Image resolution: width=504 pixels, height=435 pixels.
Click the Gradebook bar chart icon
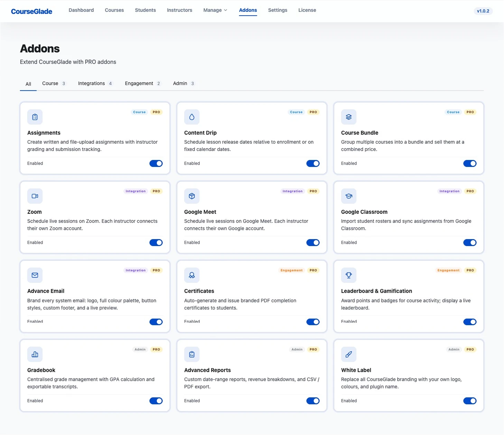pyautogui.click(x=35, y=354)
